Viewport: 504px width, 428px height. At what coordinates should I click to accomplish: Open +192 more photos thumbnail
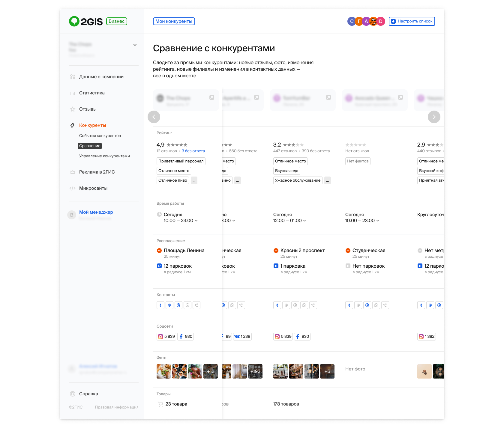pos(255,371)
